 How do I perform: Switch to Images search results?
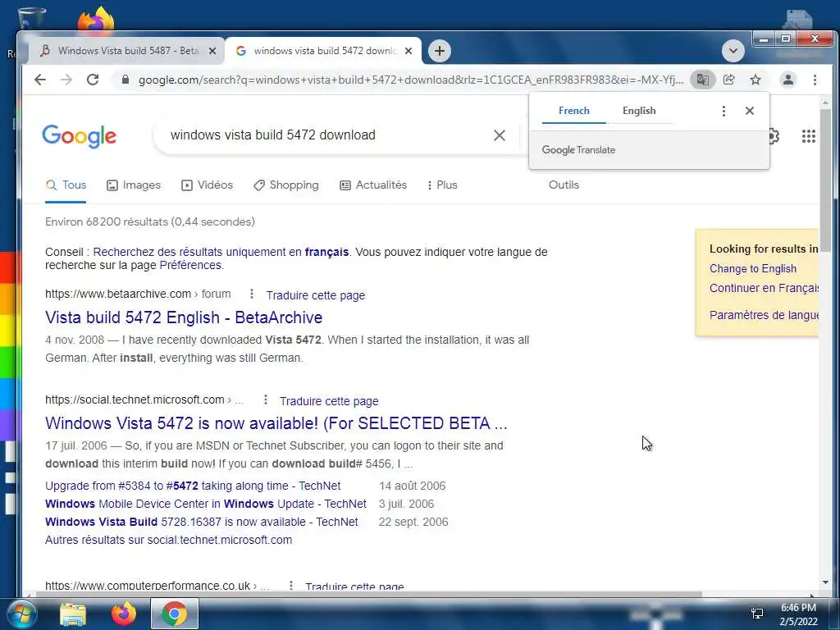pyautogui.click(x=134, y=185)
